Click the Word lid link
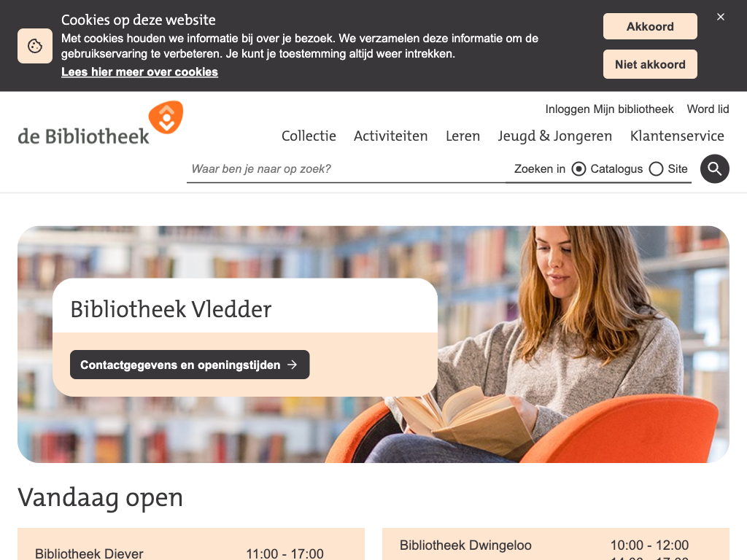 [x=708, y=109]
